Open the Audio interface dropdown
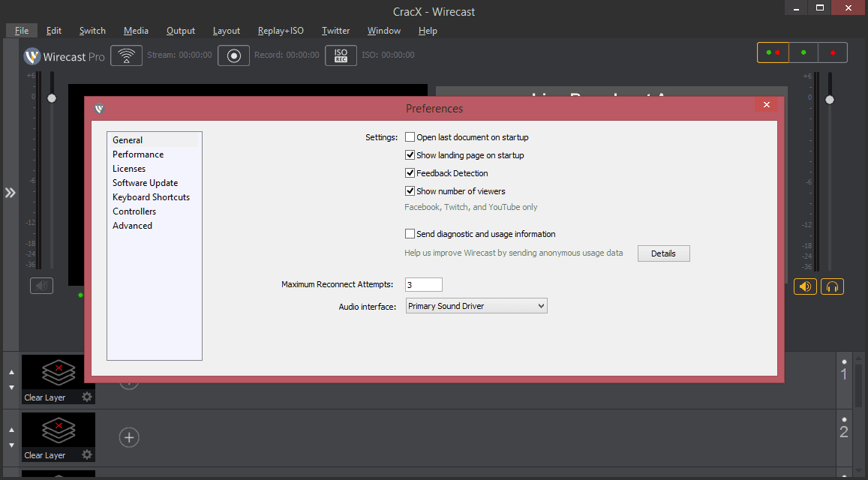868x480 pixels. 476,306
